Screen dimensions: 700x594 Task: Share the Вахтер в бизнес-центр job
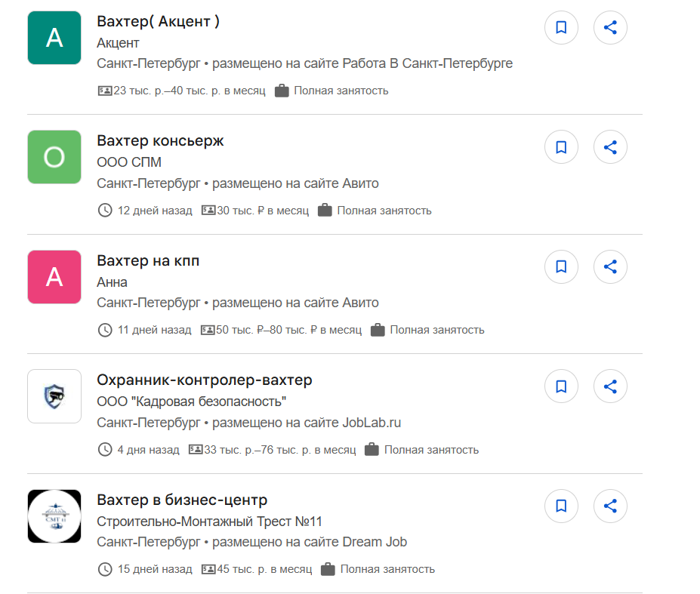(x=611, y=506)
